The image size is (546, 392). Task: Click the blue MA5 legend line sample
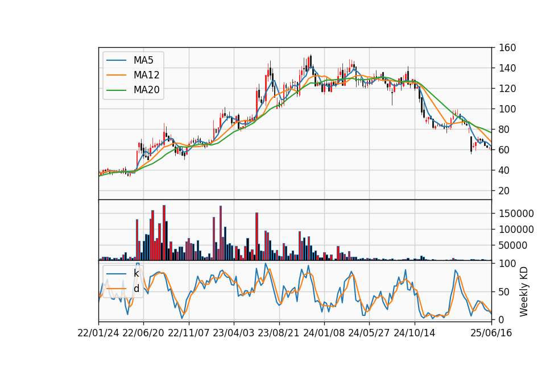coord(116,61)
